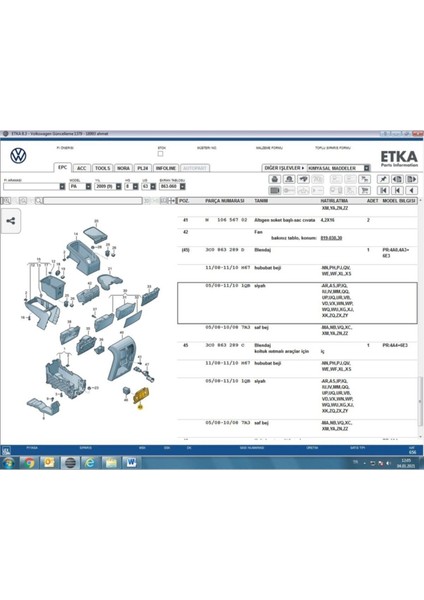Click the pin icon in the toolbar
Viewport: 424px width, 600px height.
383,179
